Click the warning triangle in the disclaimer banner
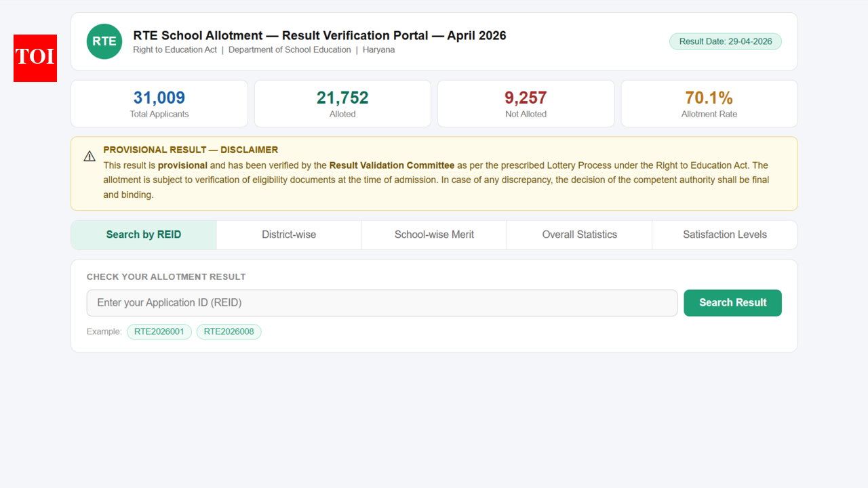This screenshot has width=868, height=488. tap(90, 155)
